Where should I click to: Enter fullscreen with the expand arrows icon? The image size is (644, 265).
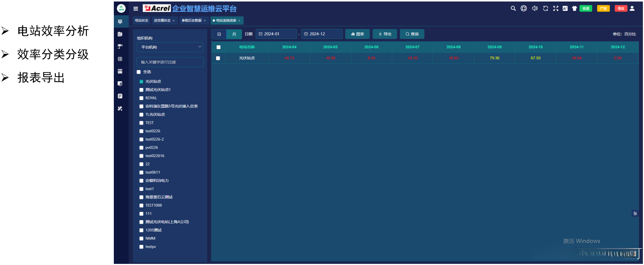[556, 8]
